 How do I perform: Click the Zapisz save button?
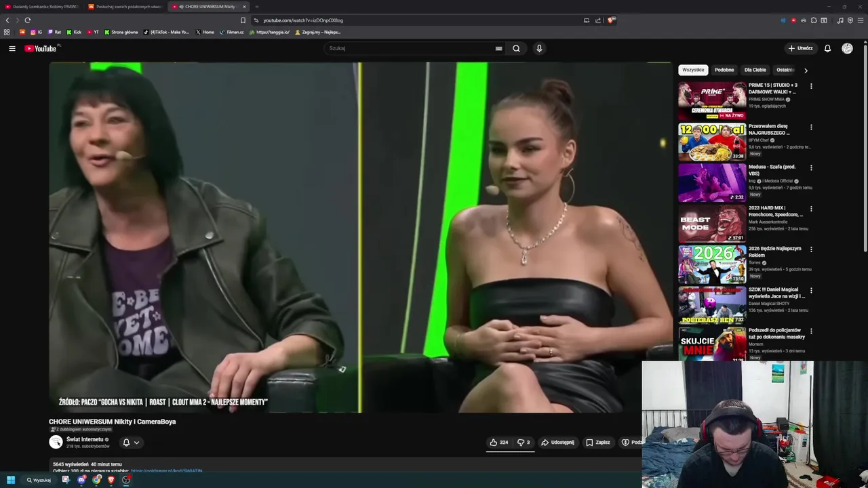tap(597, 443)
